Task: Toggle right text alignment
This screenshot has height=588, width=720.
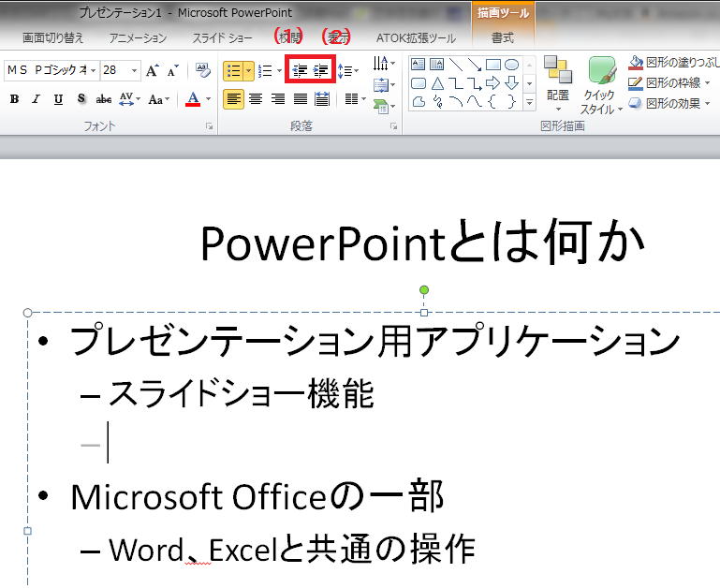Action: coord(277,98)
